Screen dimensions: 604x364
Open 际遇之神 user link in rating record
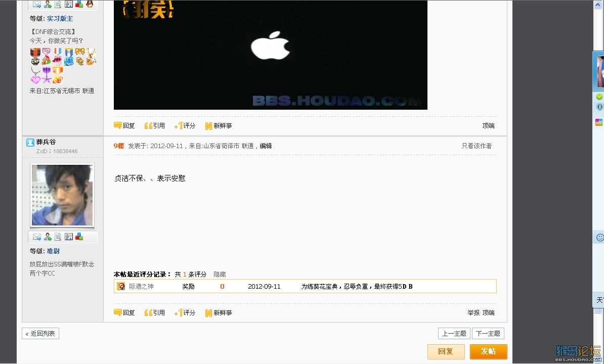pos(141,286)
